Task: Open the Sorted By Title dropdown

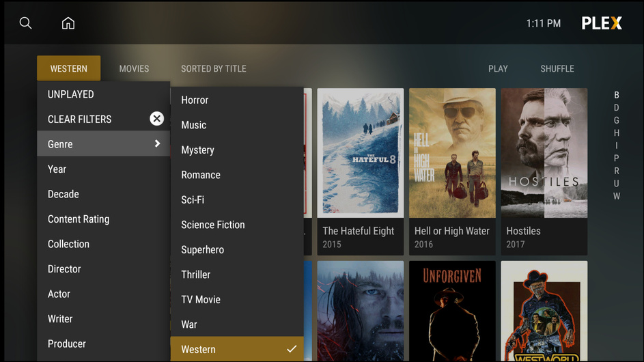Action: [214, 68]
